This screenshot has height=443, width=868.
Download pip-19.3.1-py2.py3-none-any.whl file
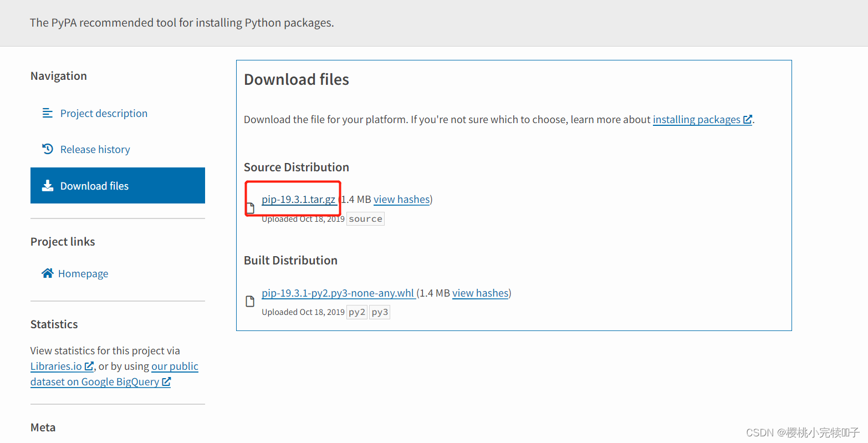(x=338, y=293)
